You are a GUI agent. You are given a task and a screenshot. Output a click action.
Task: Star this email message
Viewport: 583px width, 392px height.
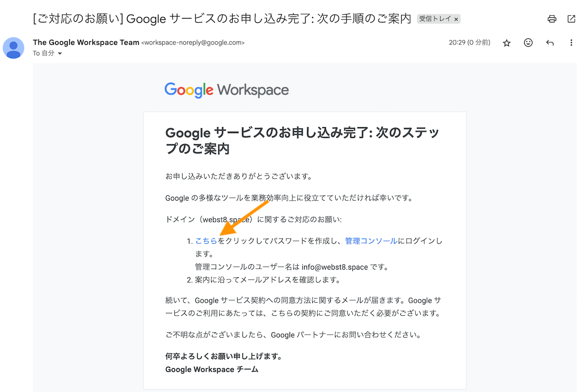(x=507, y=43)
